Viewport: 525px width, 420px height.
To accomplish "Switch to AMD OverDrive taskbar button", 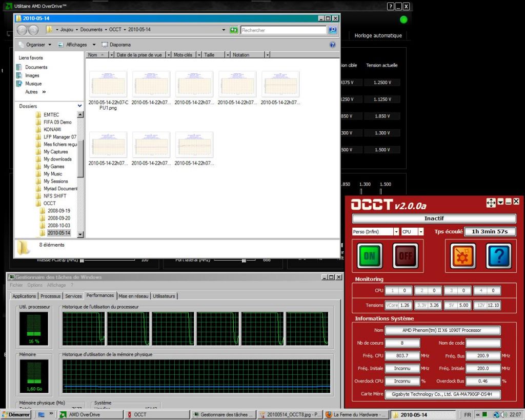I will pyautogui.click(x=90, y=415).
